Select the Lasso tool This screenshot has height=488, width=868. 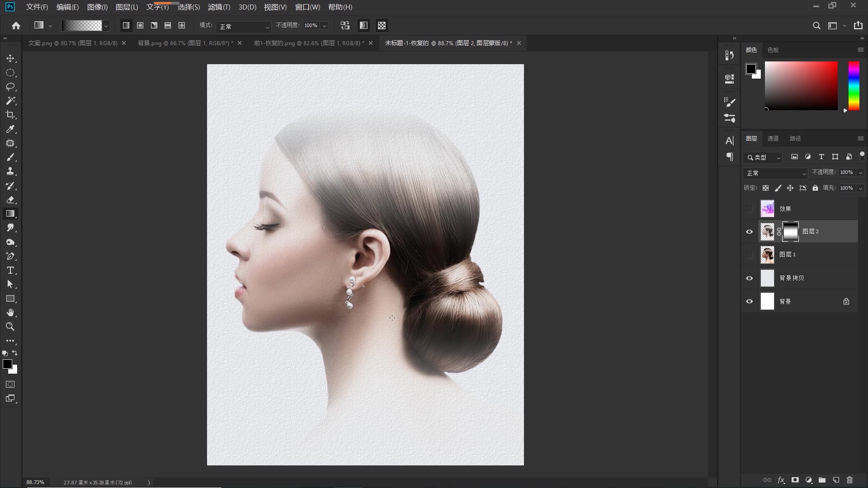pos(10,87)
